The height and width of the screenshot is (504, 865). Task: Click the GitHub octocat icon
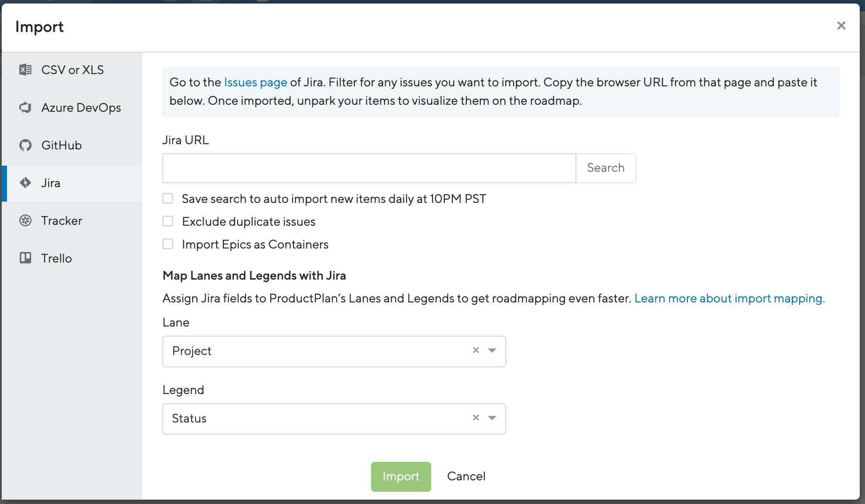[25, 145]
